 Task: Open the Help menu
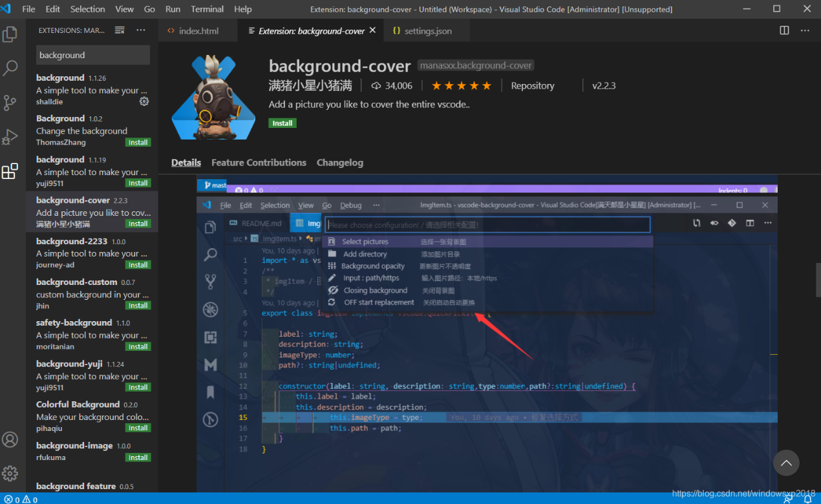click(243, 9)
